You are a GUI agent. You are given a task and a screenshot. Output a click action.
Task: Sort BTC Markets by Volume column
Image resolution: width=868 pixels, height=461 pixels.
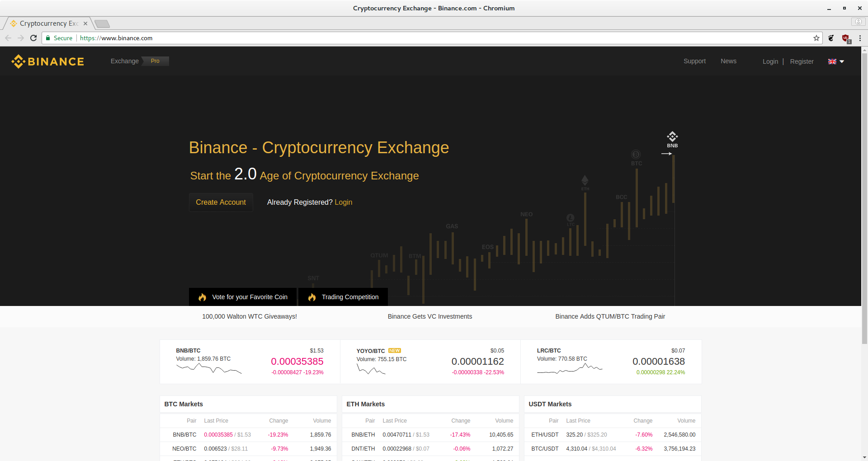point(322,421)
